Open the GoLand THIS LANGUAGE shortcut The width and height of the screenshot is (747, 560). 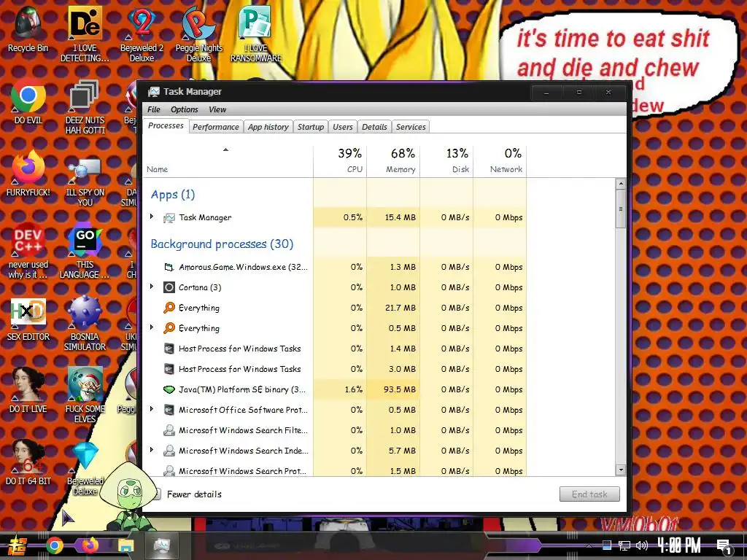pos(85,251)
